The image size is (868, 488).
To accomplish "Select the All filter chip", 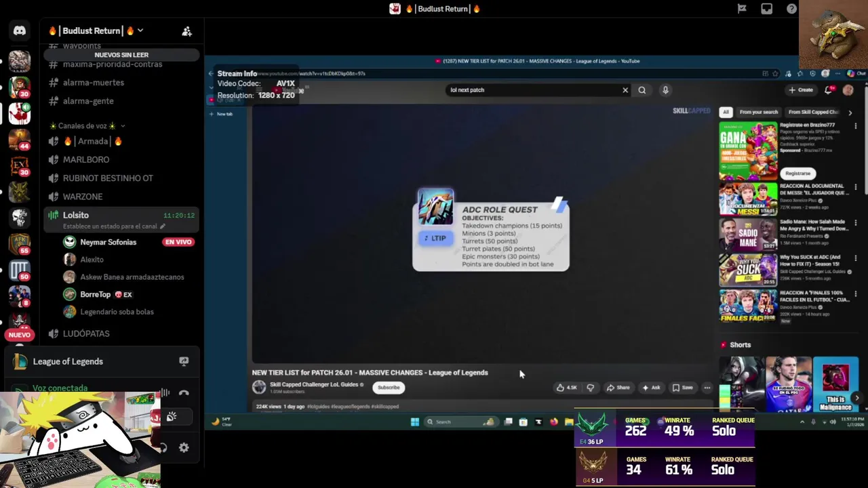I will click(x=726, y=112).
